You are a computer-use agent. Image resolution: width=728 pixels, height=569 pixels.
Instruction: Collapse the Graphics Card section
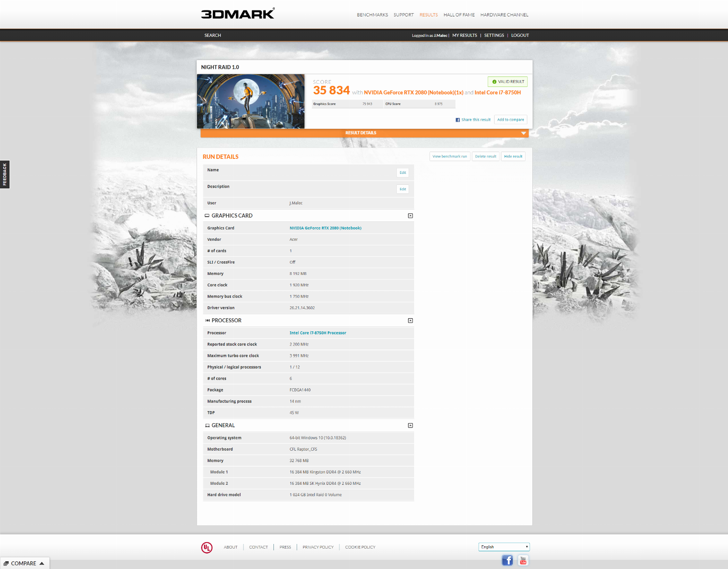point(410,216)
